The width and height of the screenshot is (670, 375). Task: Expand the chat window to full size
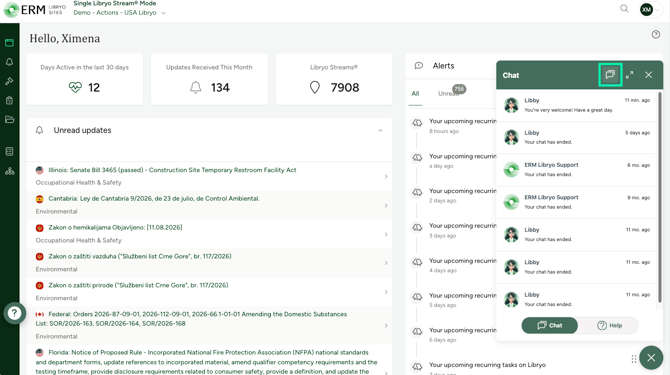coord(629,75)
